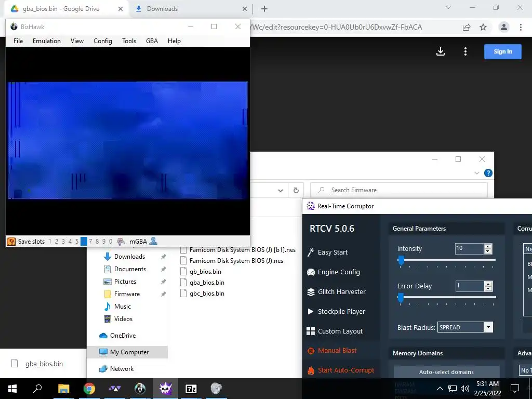Download file from Google Drive viewer
Screen dimensions: 532x399
pos(441,51)
